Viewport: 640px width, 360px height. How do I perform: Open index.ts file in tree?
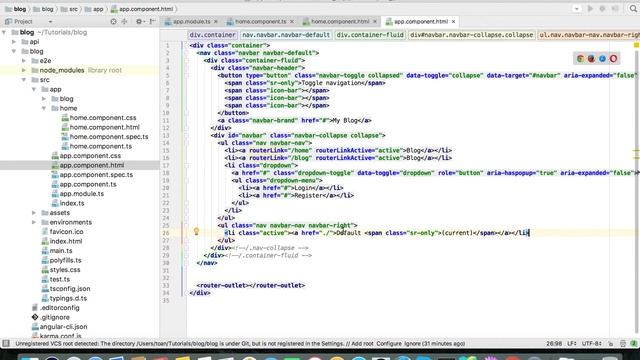pos(72,203)
